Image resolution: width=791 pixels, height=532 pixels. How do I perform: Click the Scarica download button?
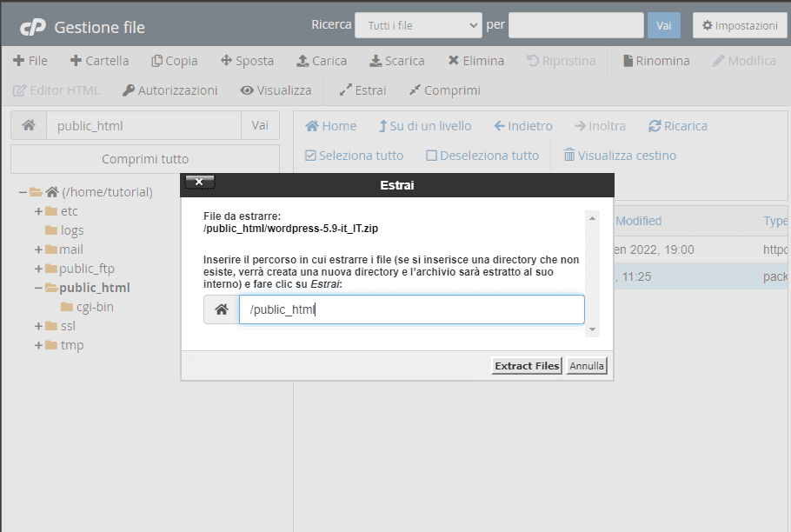[397, 61]
